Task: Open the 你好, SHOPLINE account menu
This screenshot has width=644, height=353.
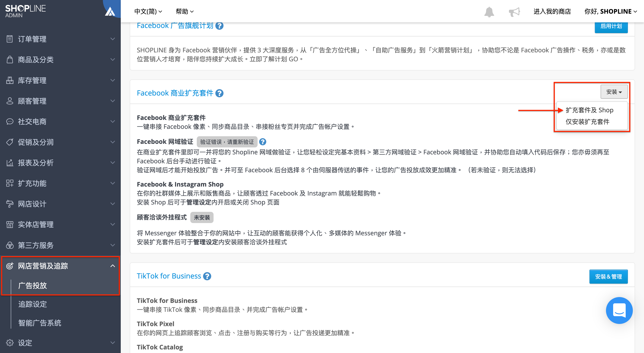Action: pyautogui.click(x=610, y=11)
